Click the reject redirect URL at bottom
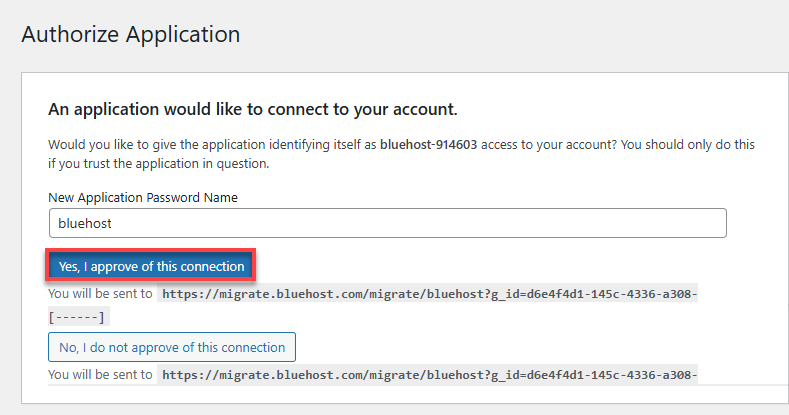 coord(429,375)
